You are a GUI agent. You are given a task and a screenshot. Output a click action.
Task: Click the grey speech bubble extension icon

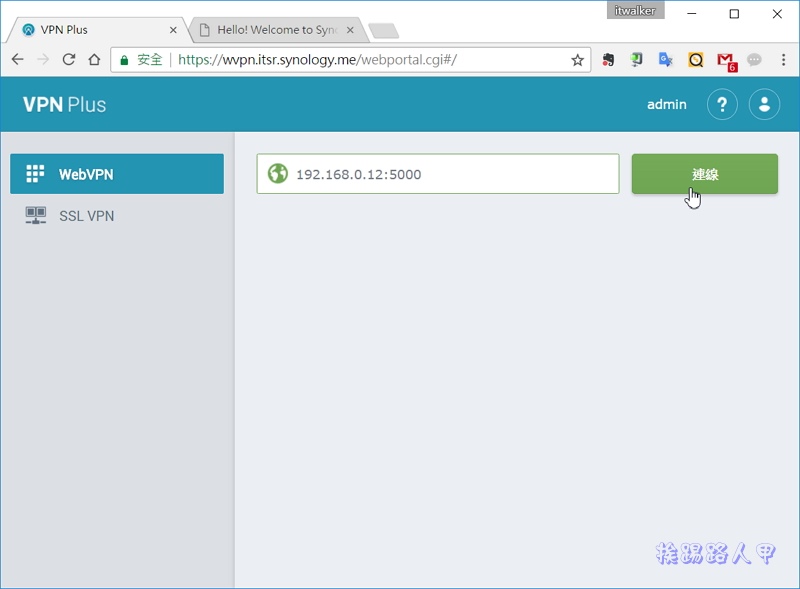(754, 60)
